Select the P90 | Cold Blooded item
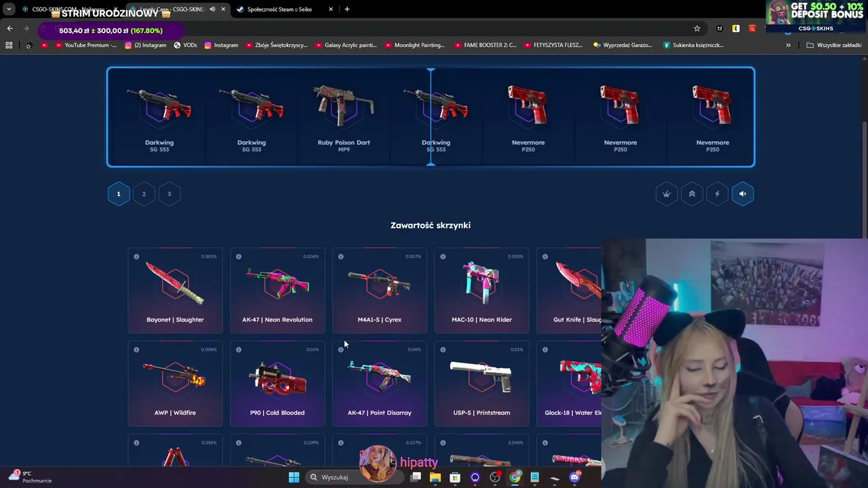 277,384
